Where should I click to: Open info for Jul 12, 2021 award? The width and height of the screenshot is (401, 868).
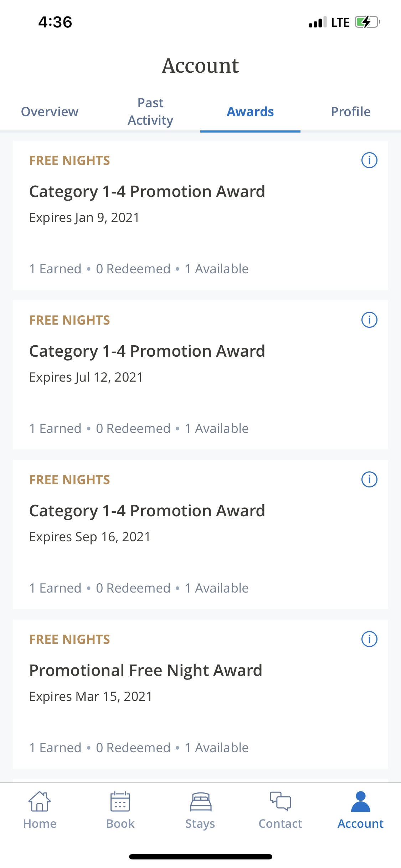click(x=369, y=320)
